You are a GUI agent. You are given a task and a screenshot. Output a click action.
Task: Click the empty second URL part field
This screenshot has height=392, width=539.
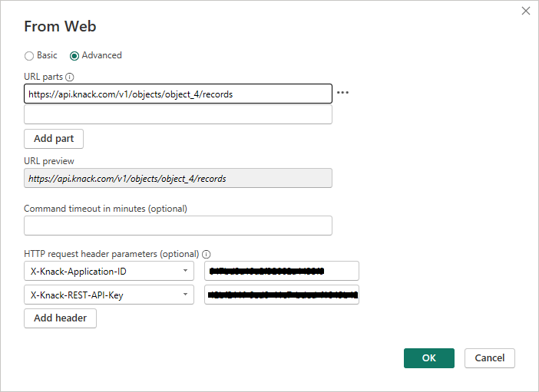pyautogui.click(x=178, y=114)
